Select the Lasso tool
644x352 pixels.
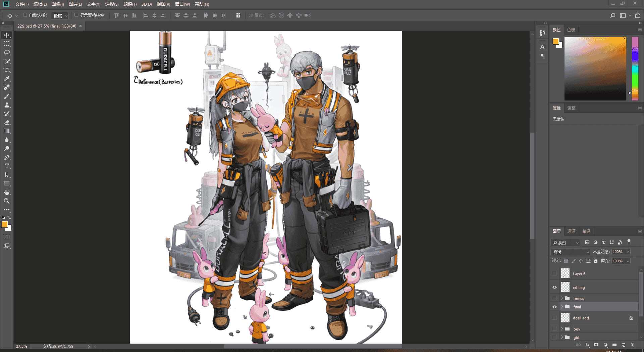point(7,52)
